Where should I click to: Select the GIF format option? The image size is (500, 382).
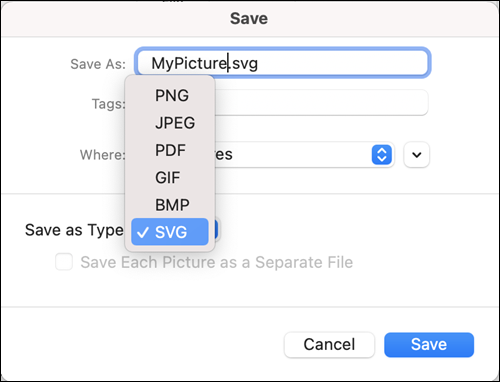[x=170, y=178]
